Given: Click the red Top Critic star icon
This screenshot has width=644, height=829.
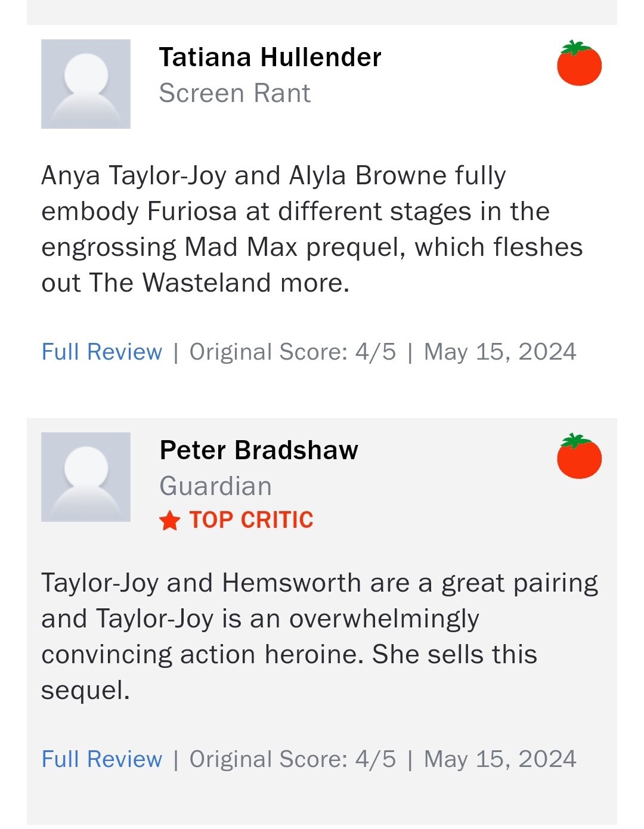Looking at the screenshot, I should tap(169, 520).
